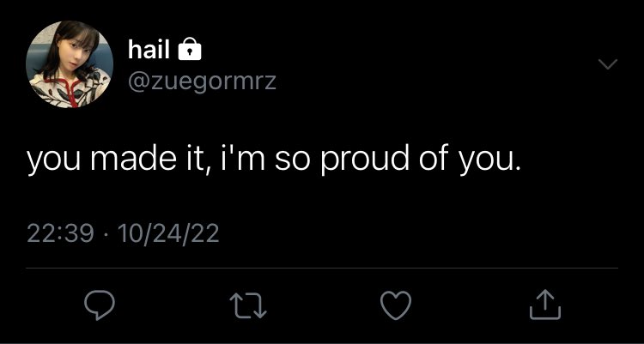Click the reply speech bubble icon

[100, 305]
